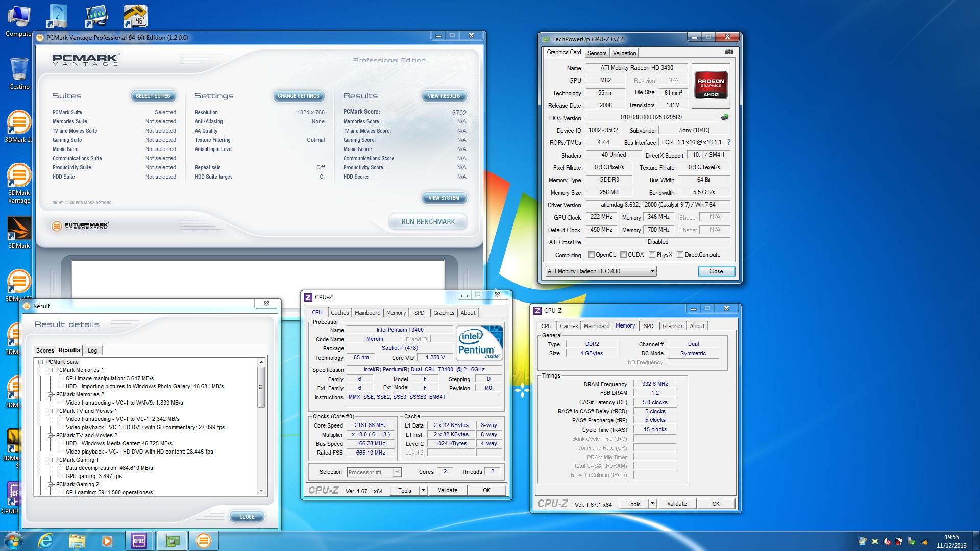
Task: Collapse the PCMark Gaming 1 node
Action: tap(51, 460)
